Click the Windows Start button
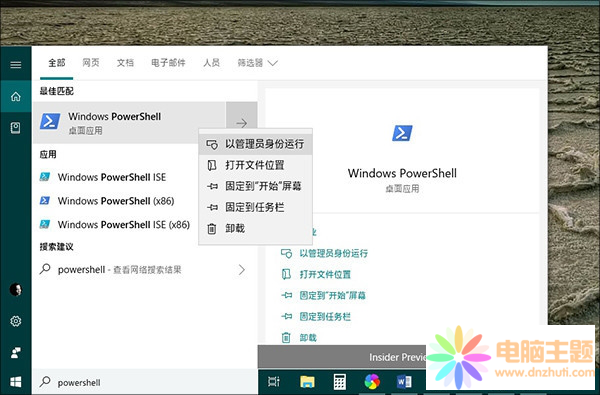Image resolution: width=600 pixels, height=395 pixels. pos(16,382)
